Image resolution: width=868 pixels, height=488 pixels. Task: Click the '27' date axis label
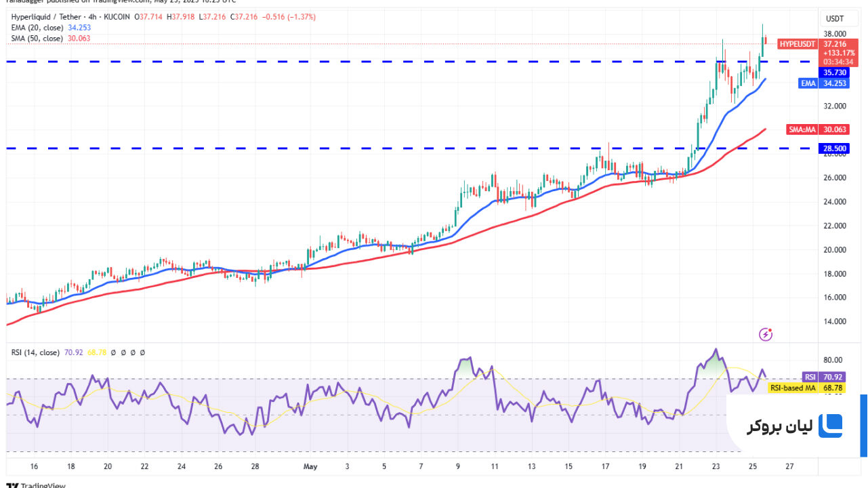790,467
